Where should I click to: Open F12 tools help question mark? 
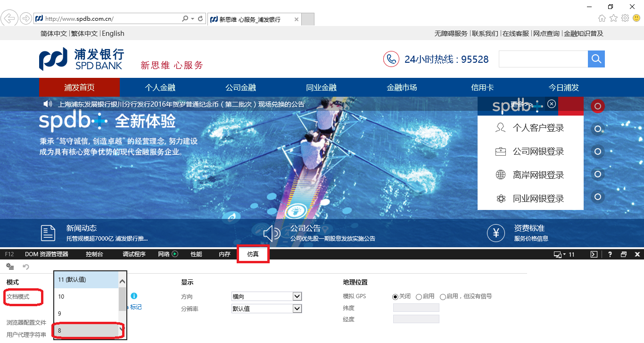tap(610, 254)
